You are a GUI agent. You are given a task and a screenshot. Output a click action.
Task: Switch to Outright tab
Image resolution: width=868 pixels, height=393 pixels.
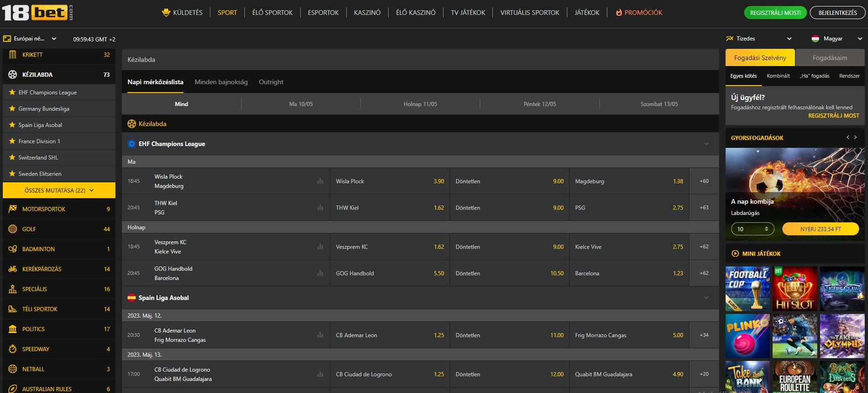pyautogui.click(x=271, y=82)
